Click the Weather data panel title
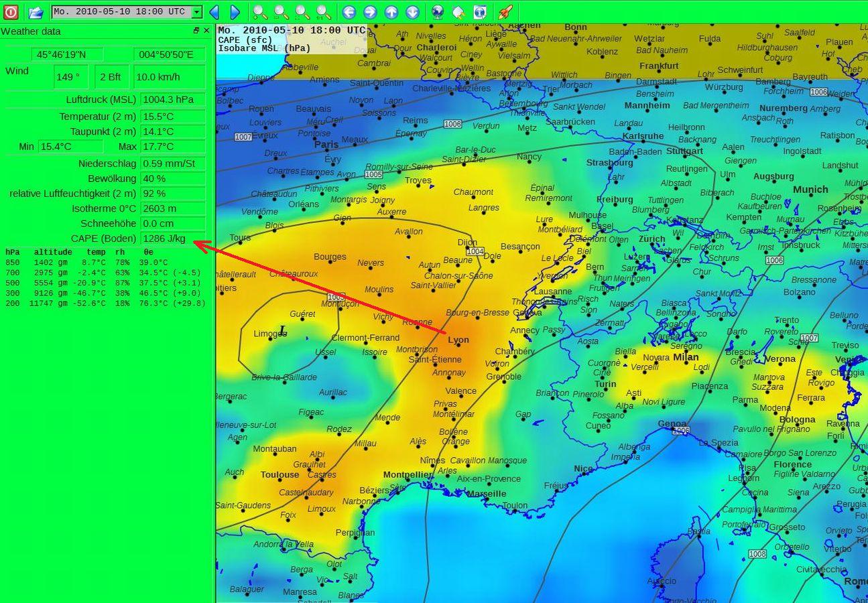Screen dimensions: 868x603 (31, 31)
